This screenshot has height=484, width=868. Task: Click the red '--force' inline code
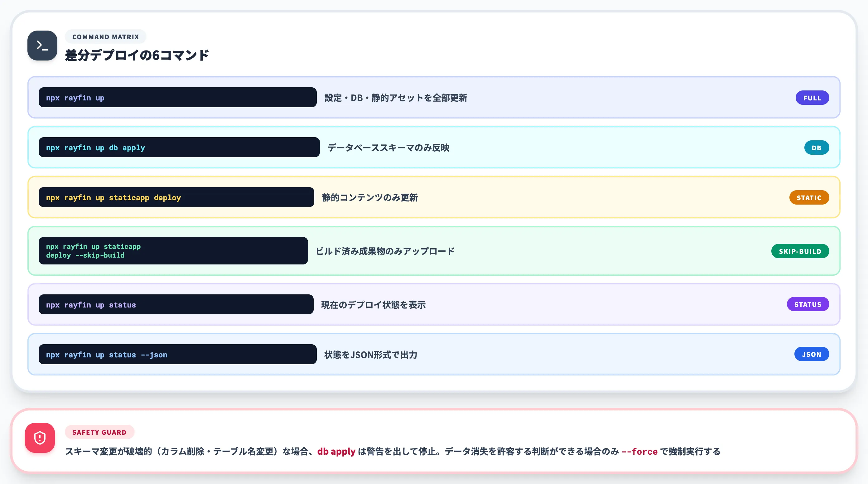[x=639, y=452]
